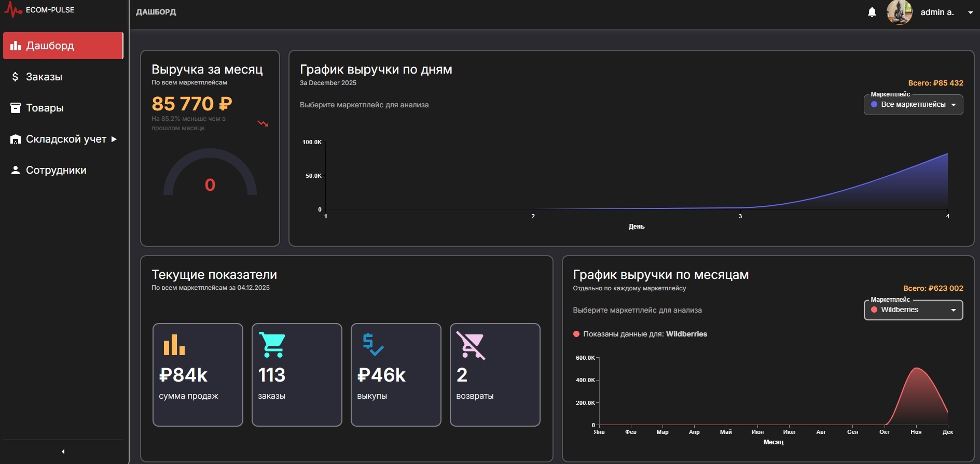Image resolution: width=980 pixels, height=464 pixels.
Task: Click the November peak on monthly chart
Action: pyautogui.click(x=917, y=368)
